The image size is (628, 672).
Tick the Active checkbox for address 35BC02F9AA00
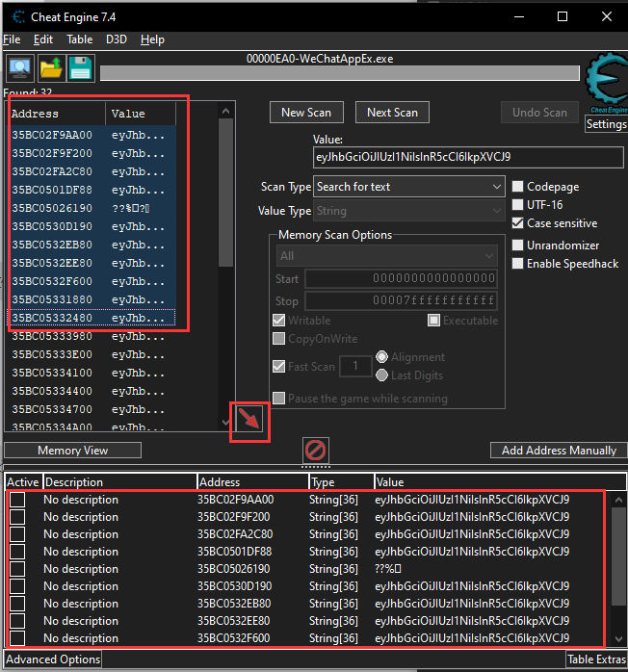point(17,500)
